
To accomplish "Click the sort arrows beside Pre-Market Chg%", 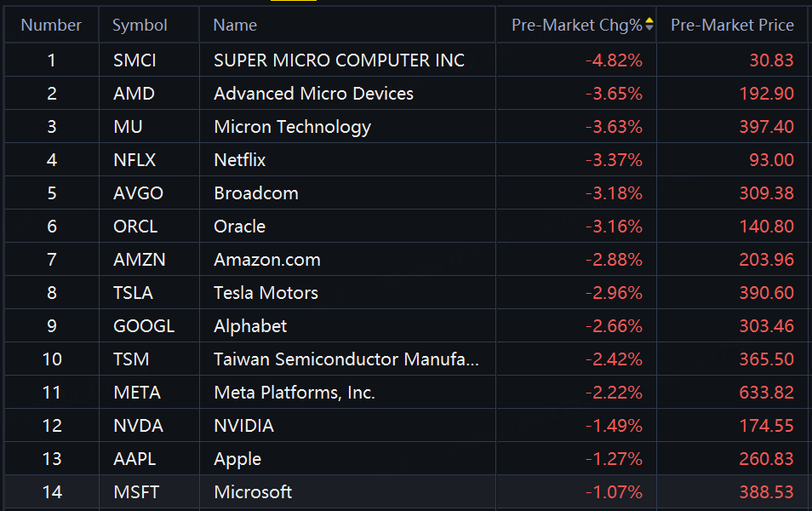I will (x=649, y=25).
